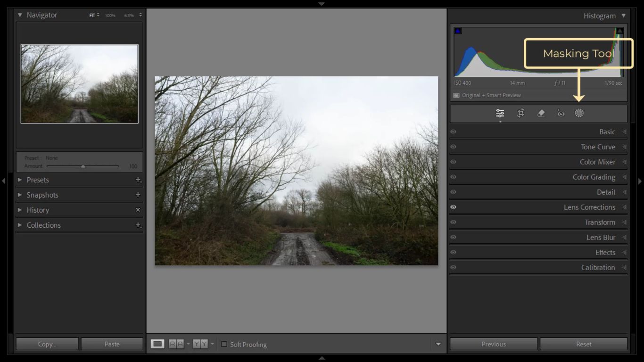Activate the Red Eye correction tool
The height and width of the screenshot is (362, 644).
pyautogui.click(x=561, y=113)
